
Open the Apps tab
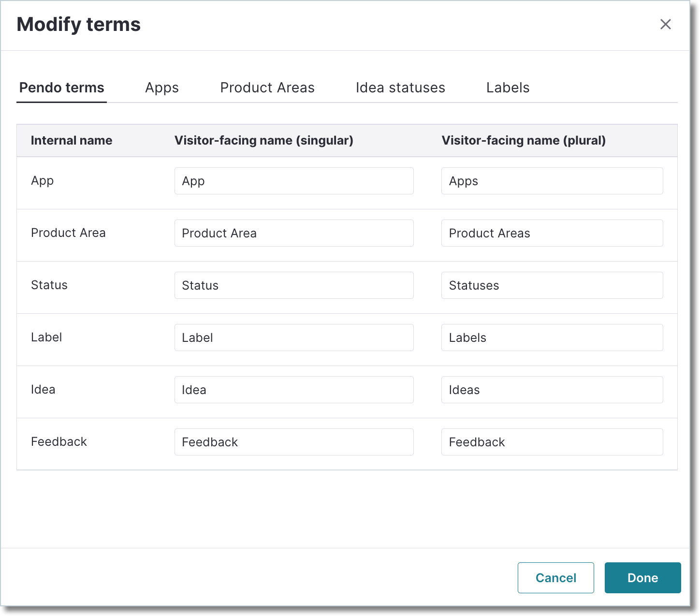162,88
